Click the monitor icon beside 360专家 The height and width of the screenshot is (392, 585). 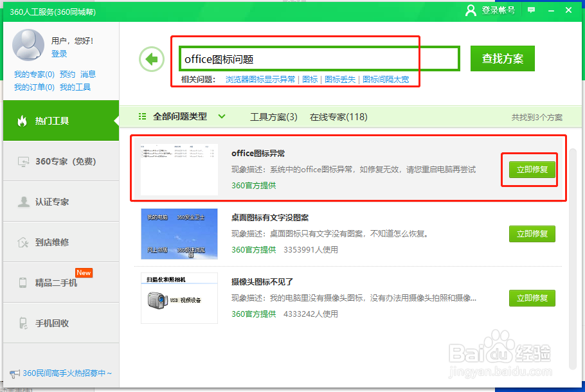(x=23, y=161)
